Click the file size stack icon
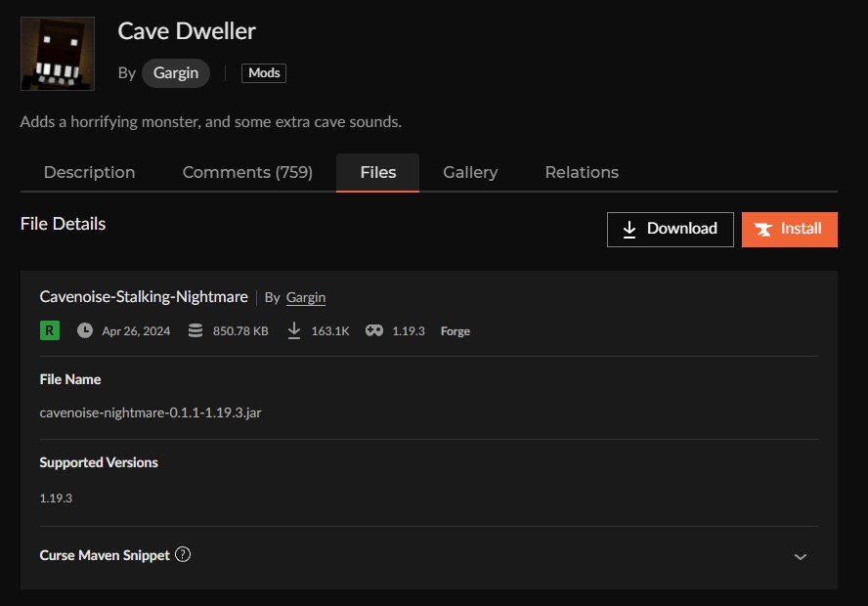The width and height of the screenshot is (868, 606). click(195, 331)
